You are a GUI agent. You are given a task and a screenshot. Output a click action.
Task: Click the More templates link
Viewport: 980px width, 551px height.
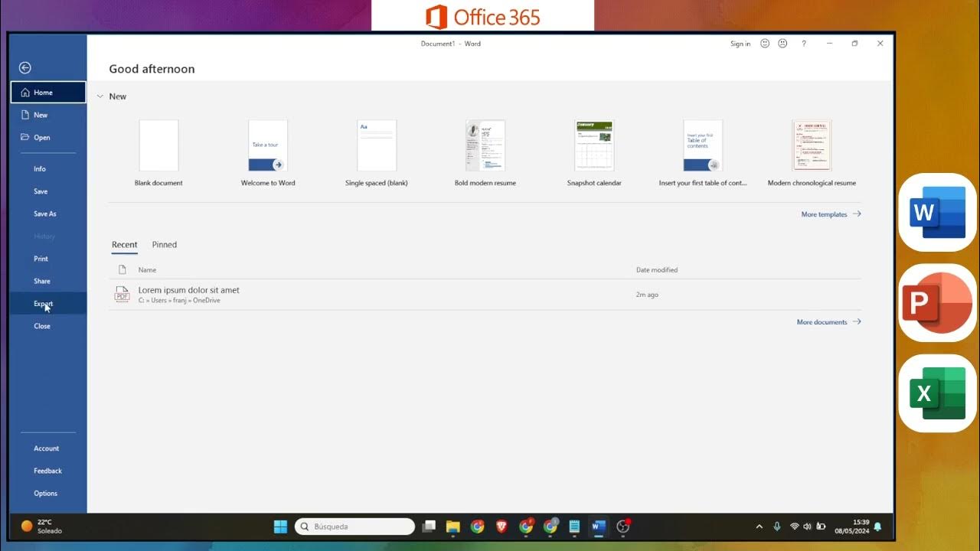[x=831, y=214]
